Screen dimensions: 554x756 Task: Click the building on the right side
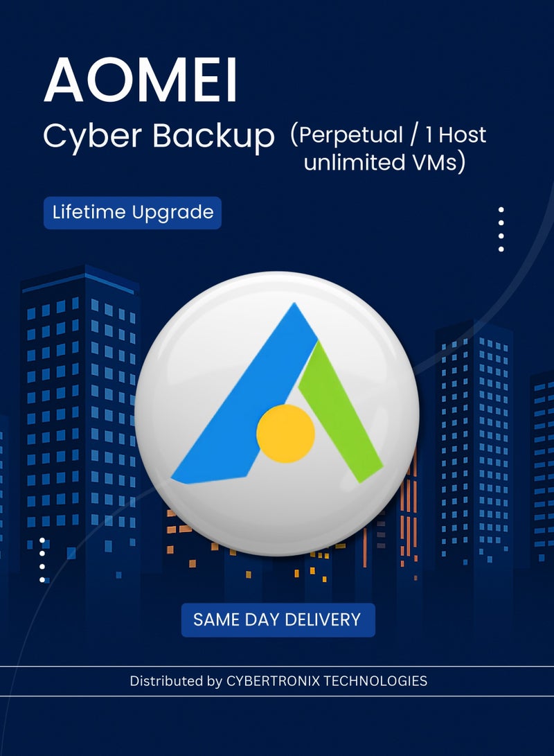coord(474,443)
